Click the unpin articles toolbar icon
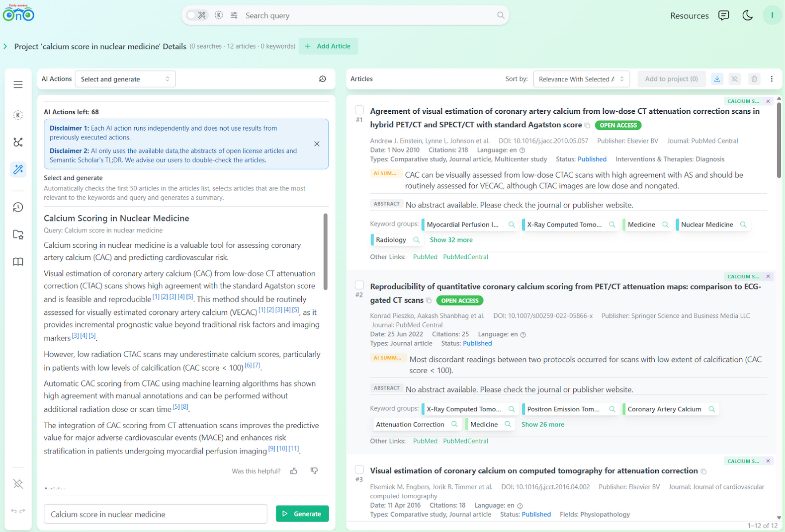The width and height of the screenshot is (785, 532). [735, 79]
